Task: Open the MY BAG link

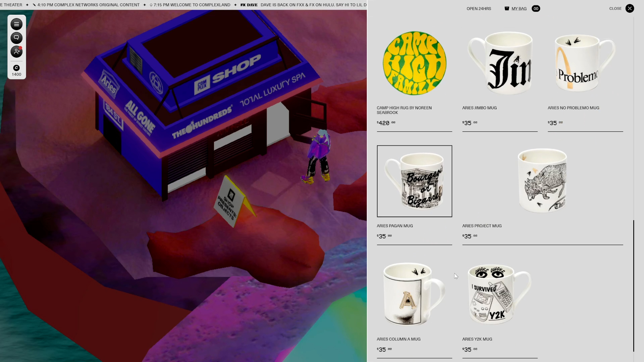Action: [519, 8]
